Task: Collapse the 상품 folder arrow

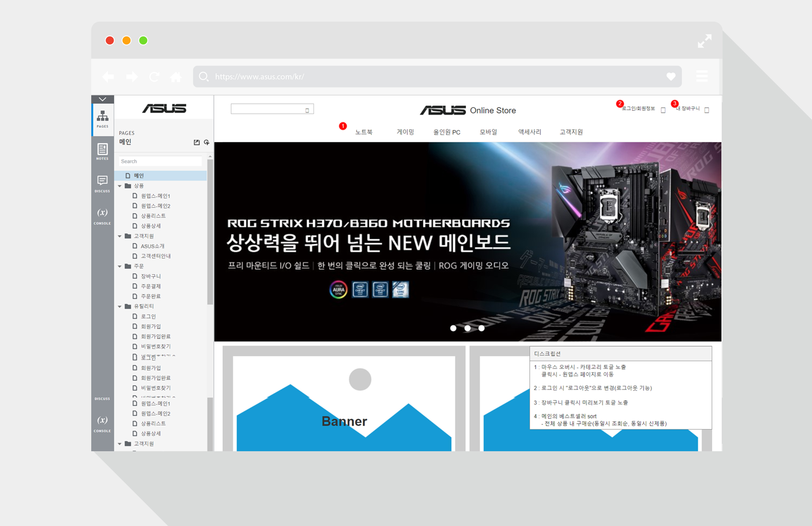Action: pos(120,186)
